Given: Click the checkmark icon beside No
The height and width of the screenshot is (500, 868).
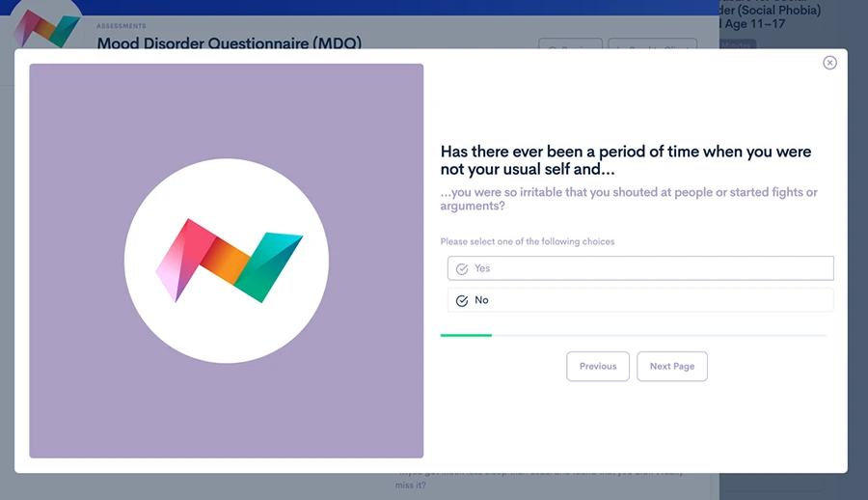Looking at the screenshot, I should pyautogui.click(x=462, y=300).
